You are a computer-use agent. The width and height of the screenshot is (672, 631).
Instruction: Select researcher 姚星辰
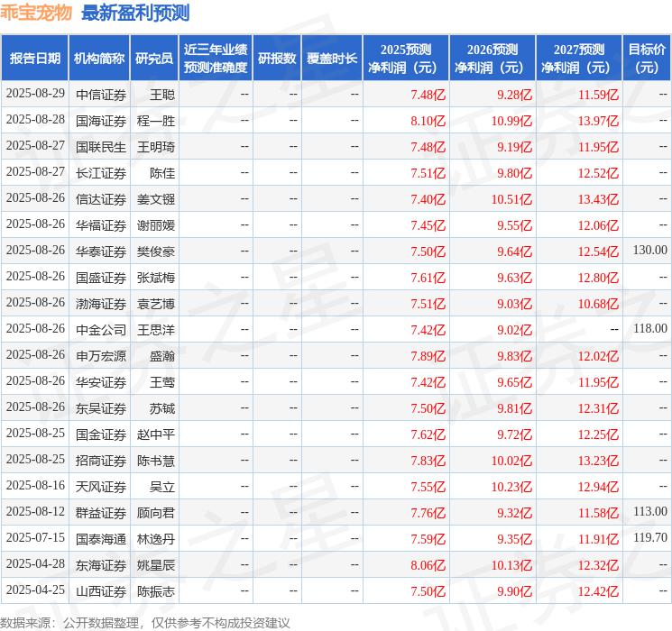click(x=155, y=565)
